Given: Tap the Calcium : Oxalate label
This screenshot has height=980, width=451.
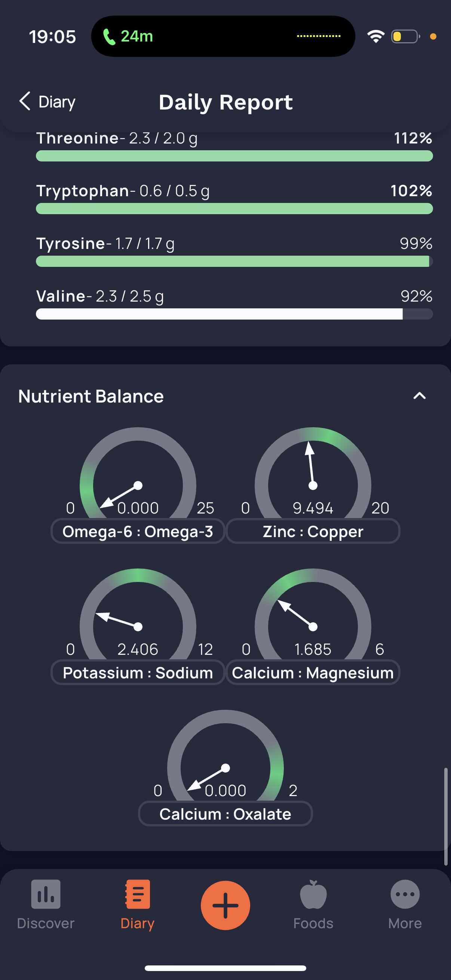Looking at the screenshot, I should tap(225, 813).
